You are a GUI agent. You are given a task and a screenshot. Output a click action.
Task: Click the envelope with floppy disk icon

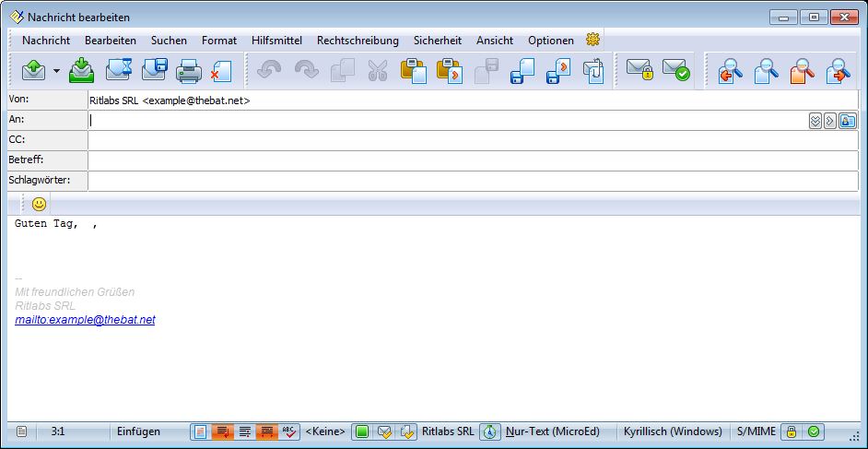click(x=155, y=71)
